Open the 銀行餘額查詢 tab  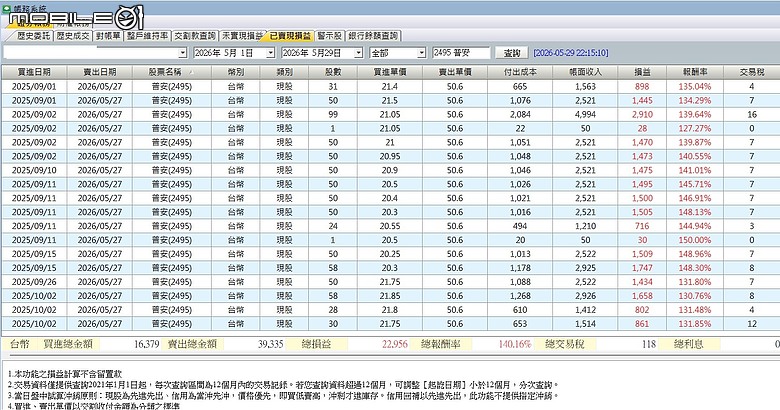[373, 36]
